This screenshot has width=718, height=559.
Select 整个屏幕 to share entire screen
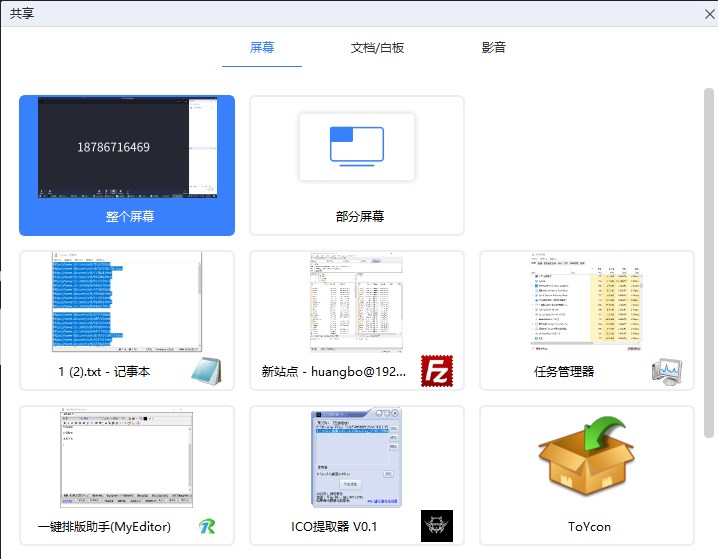point(127,165)
